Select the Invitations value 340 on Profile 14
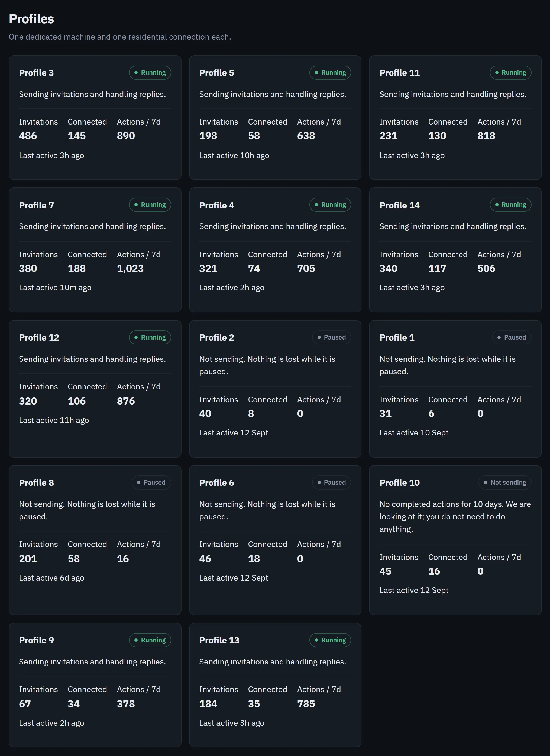 coord(389,269)
